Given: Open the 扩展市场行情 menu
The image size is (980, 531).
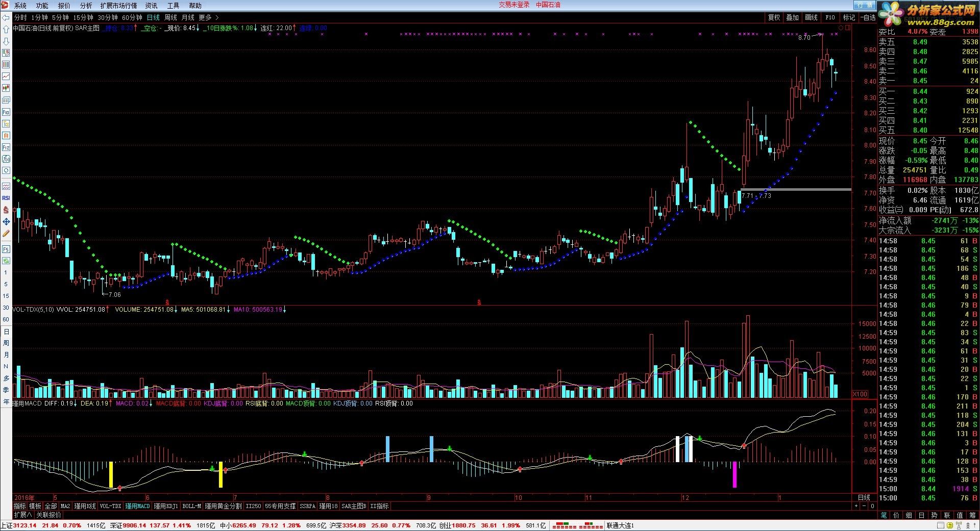Looking at the screenshot, I should pos(118,6).
